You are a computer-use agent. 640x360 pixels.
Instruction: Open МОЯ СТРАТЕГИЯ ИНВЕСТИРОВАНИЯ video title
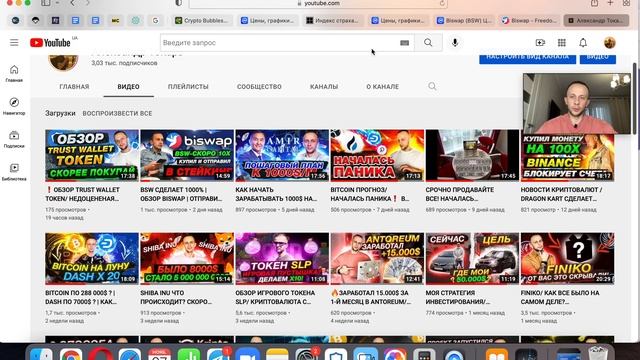pos(458,297)
